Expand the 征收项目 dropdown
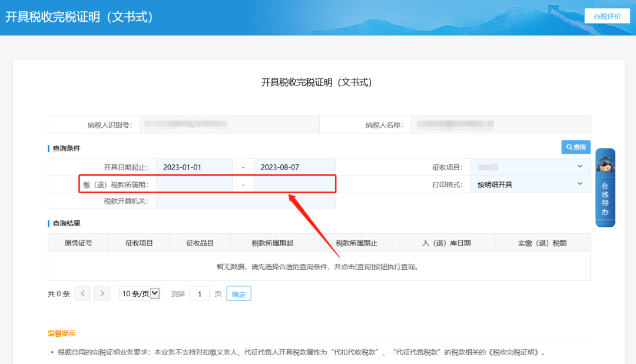636x364 pixels. [x=530, y=167]
